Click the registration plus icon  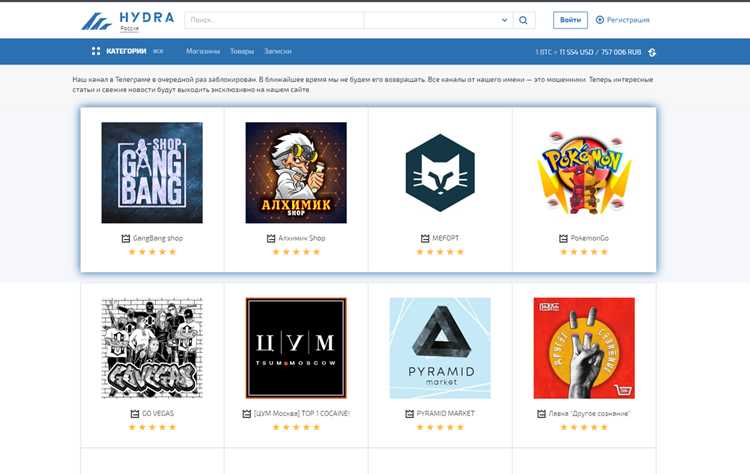click(599, 20)
